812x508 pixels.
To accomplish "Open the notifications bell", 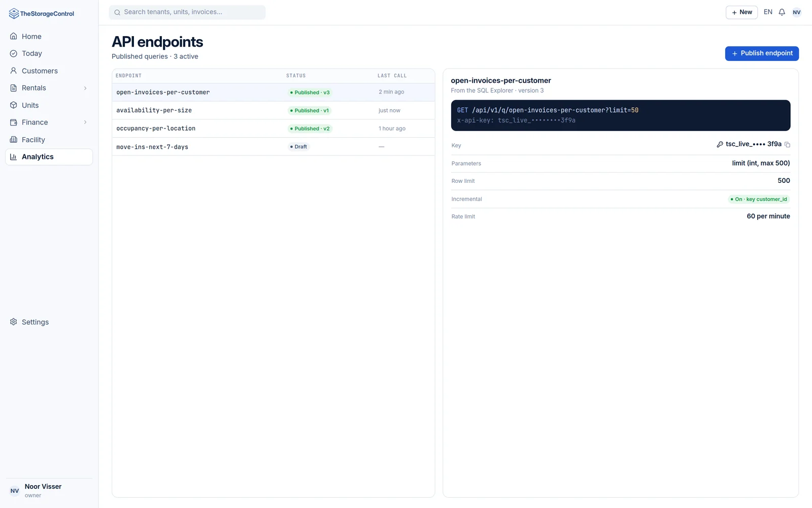I will [782, 12].
